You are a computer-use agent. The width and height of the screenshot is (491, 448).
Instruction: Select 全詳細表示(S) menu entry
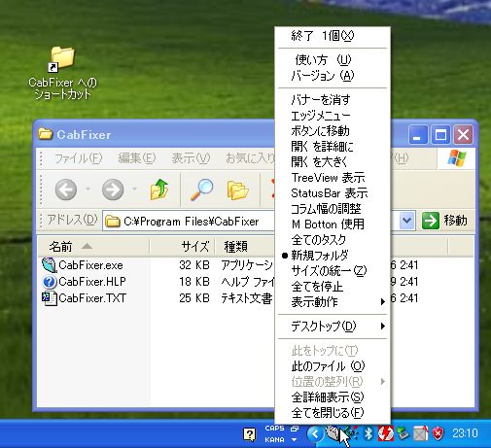[333, 397]
